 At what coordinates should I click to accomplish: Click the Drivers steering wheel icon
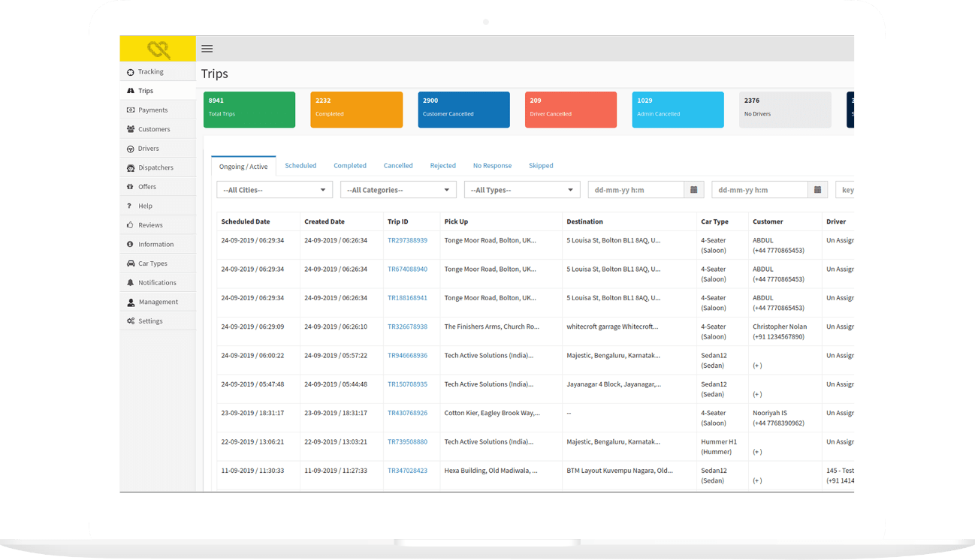(131, 149)
